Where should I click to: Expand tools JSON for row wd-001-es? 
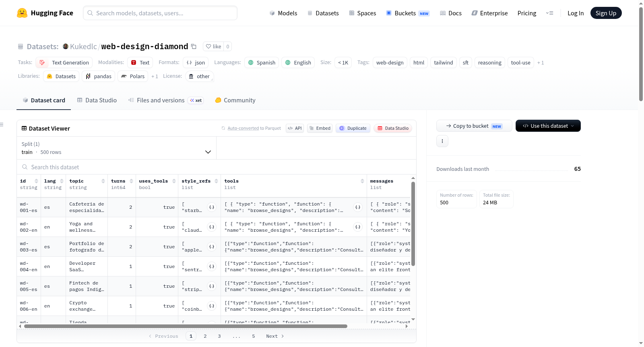click(358, 207)
